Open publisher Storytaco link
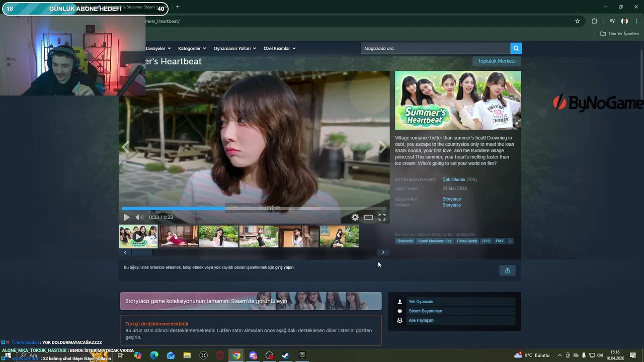The image size is (644, 362). [452, 205]
